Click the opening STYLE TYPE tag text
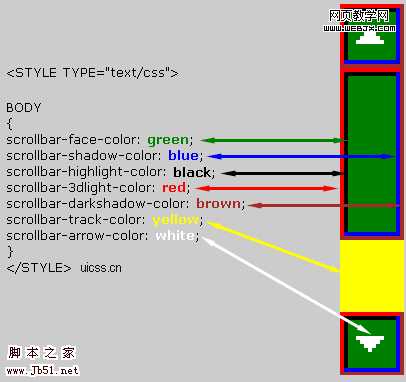Screen dimensions: 406x382 pos(92,72)
